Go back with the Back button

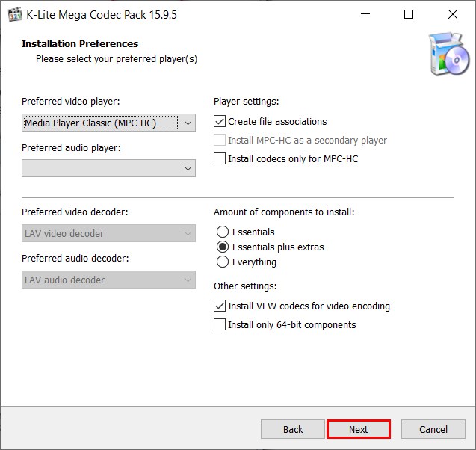pyautogui.click(x=293, y=429)
